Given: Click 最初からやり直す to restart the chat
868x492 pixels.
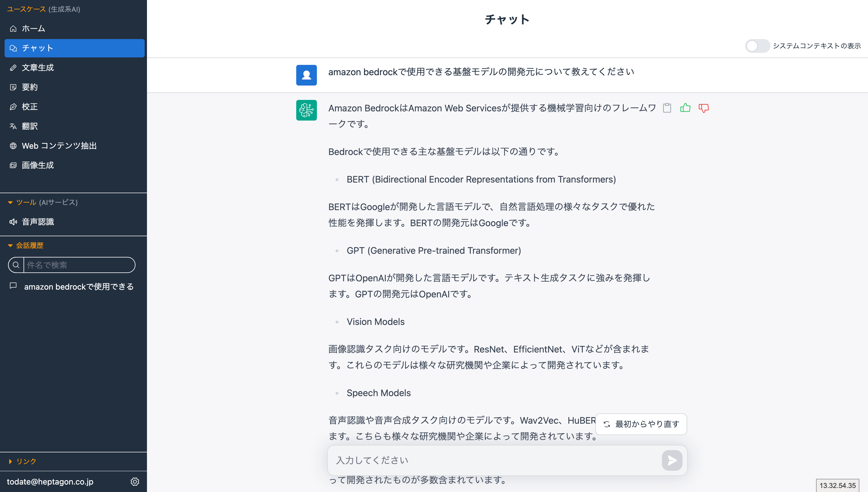Looking at the screenshot, I should click(x=640, y=424).
